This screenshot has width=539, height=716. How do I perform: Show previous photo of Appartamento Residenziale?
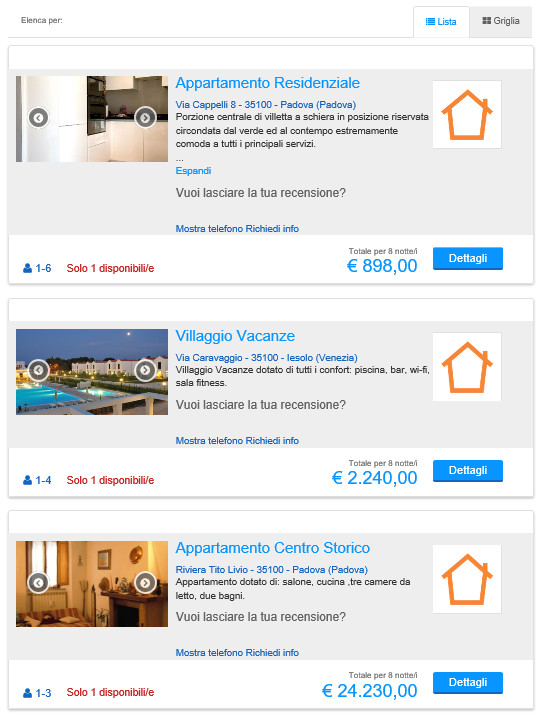click(38, 118)
